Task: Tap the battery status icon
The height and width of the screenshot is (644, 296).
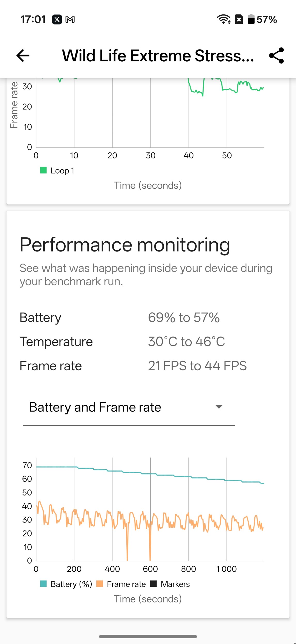Action: [x=251, y=19]
